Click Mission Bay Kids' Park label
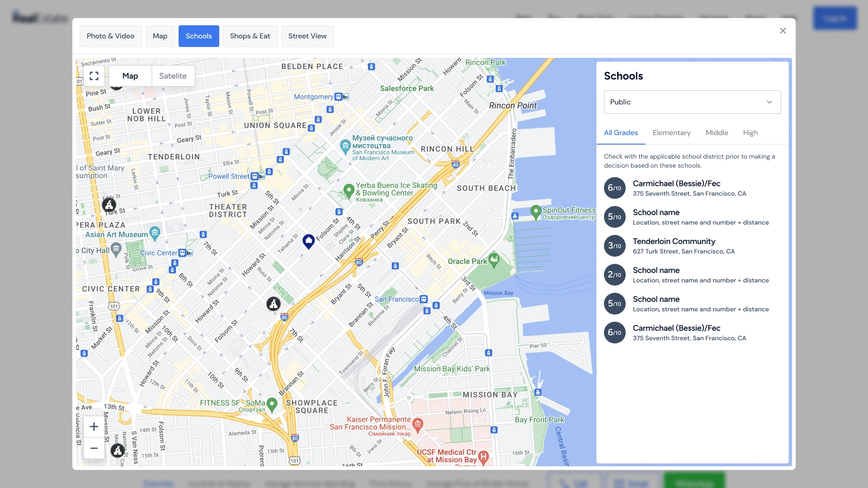This screenshot has width=868, height=488. [452, 369]
